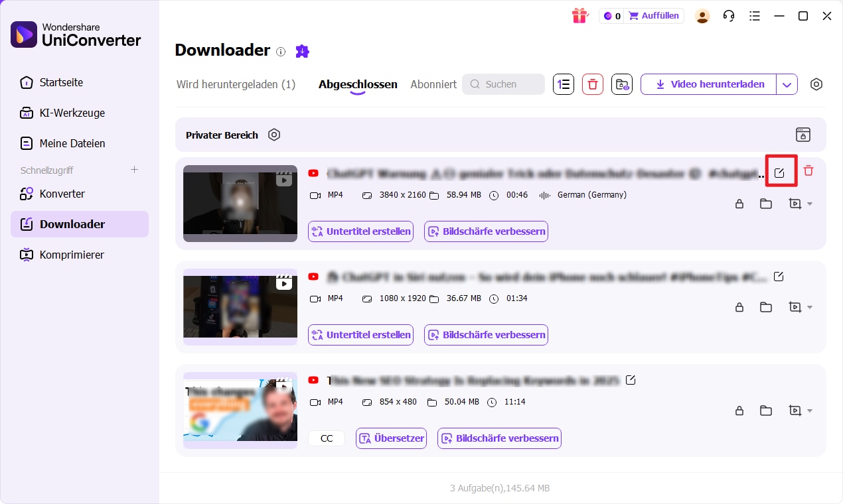
Task: Open the conversion options dropdown on the first video
Action: click(x=800, y=204)
